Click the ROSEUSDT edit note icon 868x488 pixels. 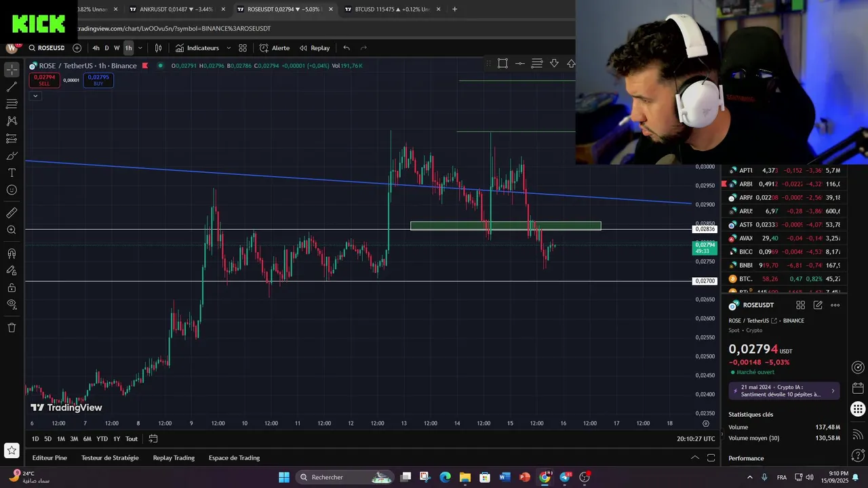tap(818, 306)
